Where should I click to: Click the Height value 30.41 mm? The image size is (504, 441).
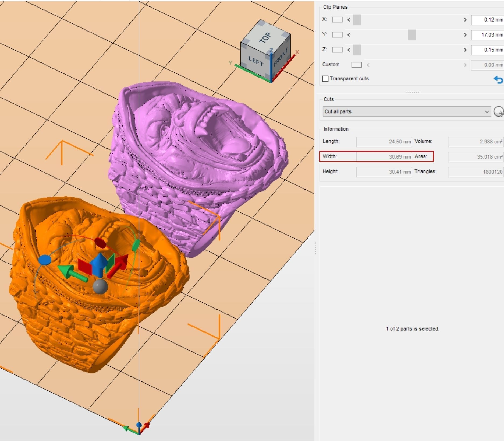384,172
